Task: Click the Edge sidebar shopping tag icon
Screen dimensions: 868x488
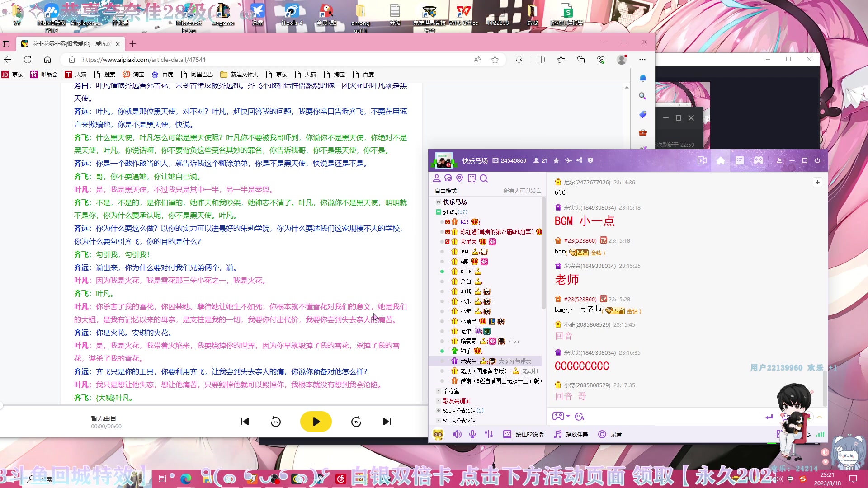Action: click(642, 114)
